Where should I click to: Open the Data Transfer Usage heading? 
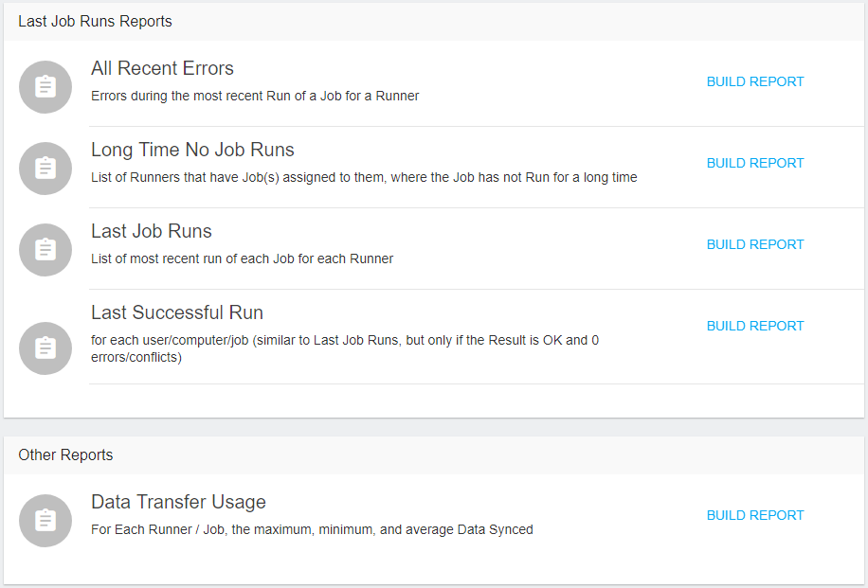(x=178, y=502)
